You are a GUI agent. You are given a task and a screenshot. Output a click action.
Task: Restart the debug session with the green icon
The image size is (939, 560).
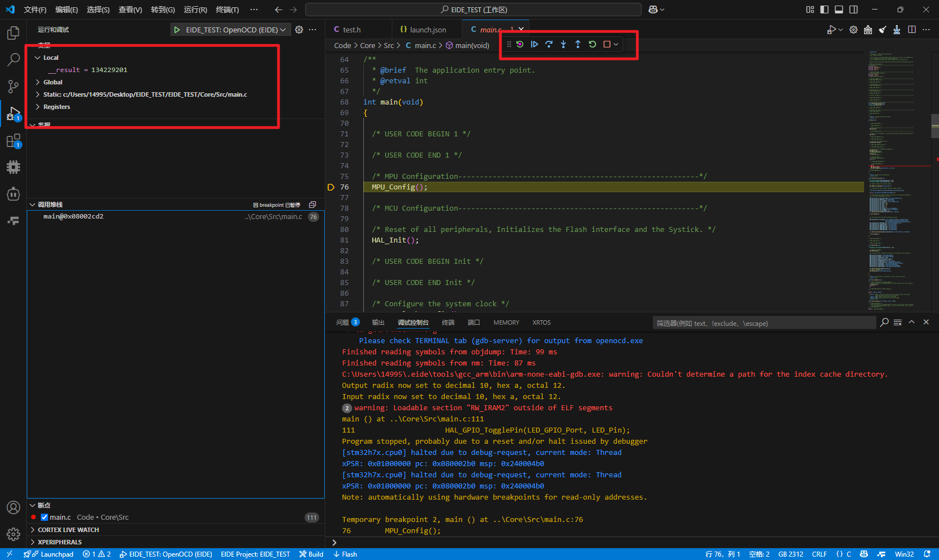[x=592, y=44]
